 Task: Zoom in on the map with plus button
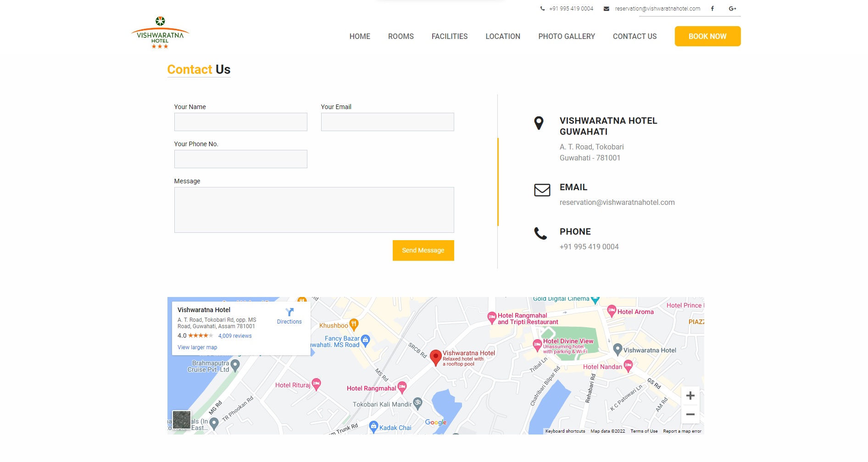click(x=690, y=396)
